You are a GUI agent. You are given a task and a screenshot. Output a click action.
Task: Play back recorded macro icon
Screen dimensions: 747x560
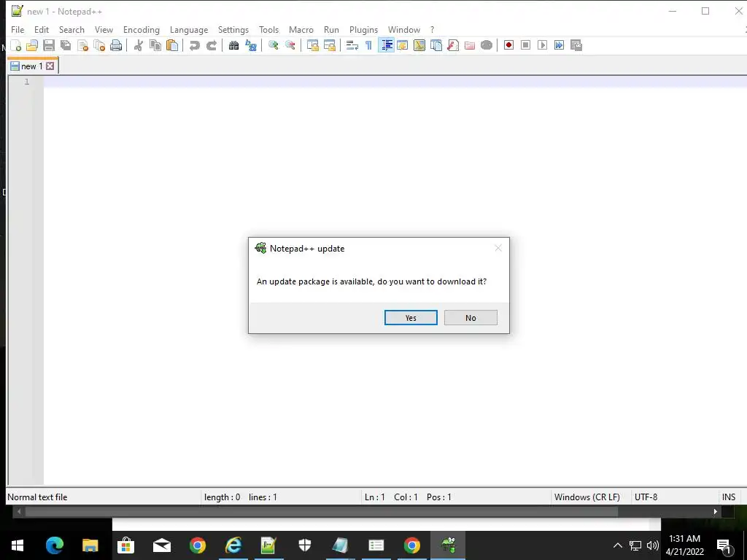pos(542,45)
